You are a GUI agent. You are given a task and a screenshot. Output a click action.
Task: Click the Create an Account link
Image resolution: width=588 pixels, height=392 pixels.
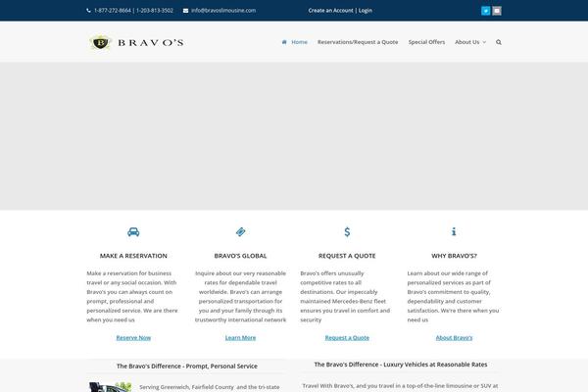tap(331, 11)
